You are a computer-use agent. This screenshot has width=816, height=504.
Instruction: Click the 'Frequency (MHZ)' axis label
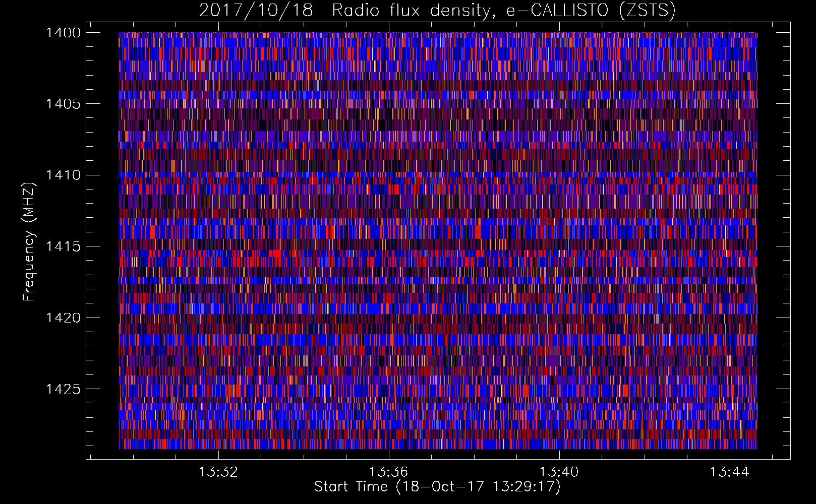(x=28, y=242)
